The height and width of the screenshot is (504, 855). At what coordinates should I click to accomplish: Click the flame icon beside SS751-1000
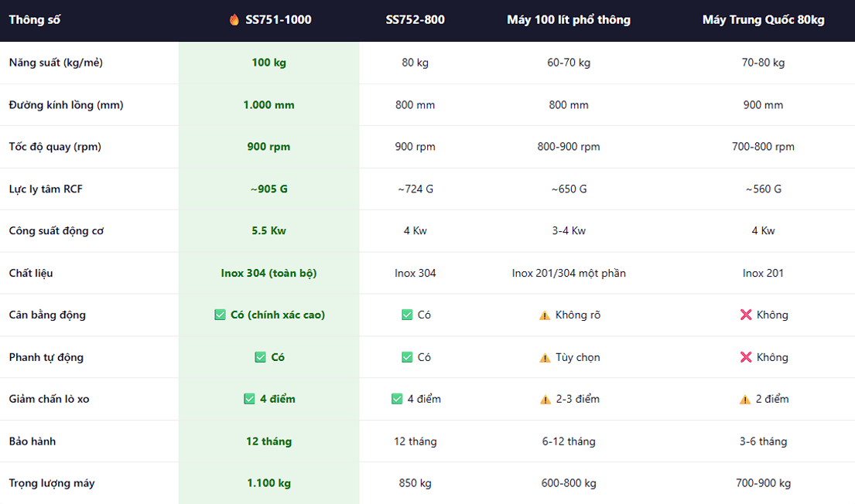click(234, 19)
